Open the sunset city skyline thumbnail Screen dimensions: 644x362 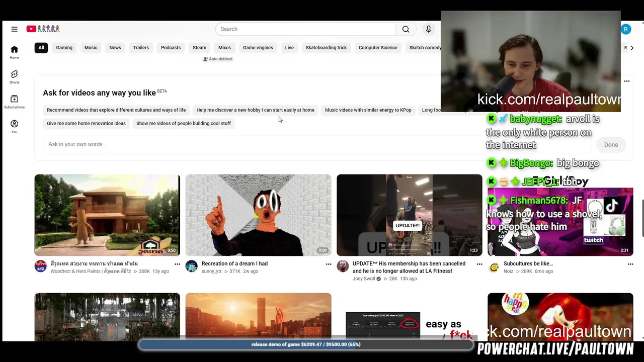tap(258, 317)
